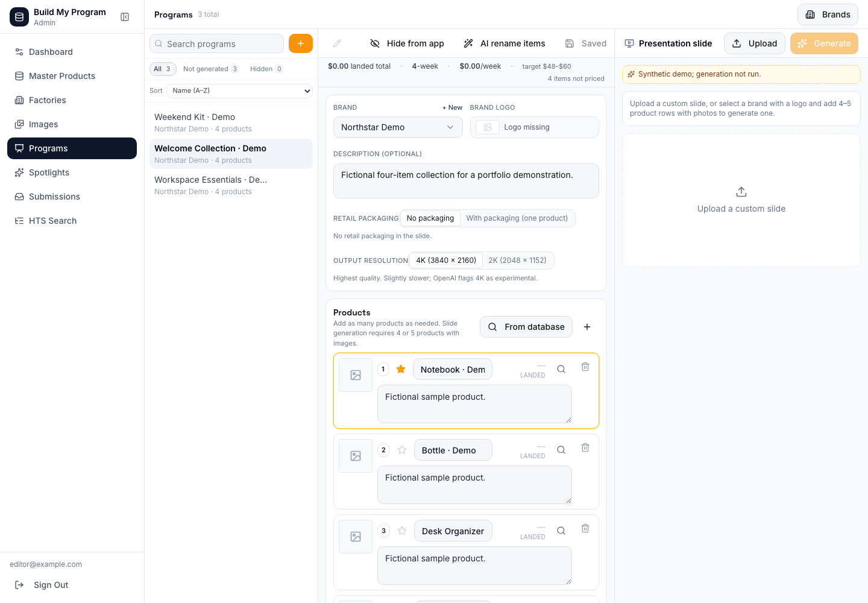The image size is (868, 603).
Task: Search database for Desk Organizer row
Action: pos(561,531)
